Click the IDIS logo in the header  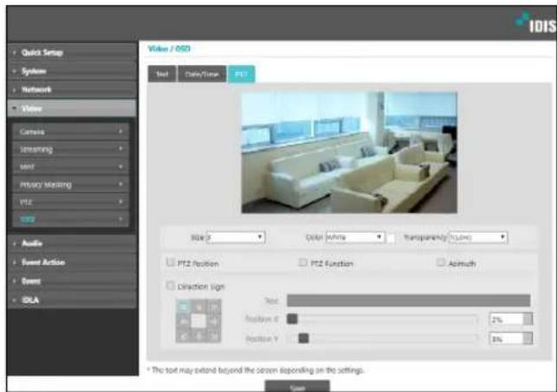click(535, 22)
